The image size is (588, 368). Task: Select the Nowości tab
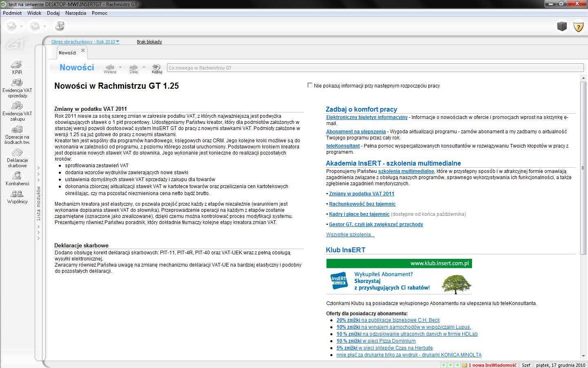(67, 53)
